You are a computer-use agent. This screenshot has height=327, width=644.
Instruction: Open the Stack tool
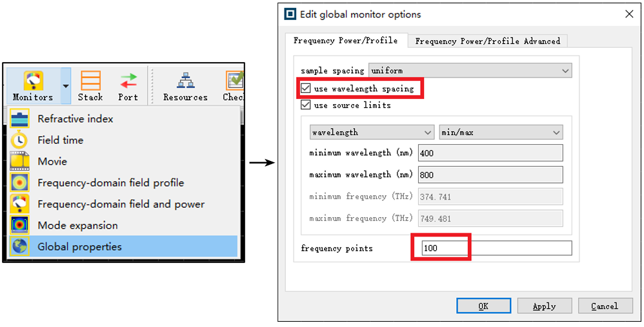pos(90,81)
